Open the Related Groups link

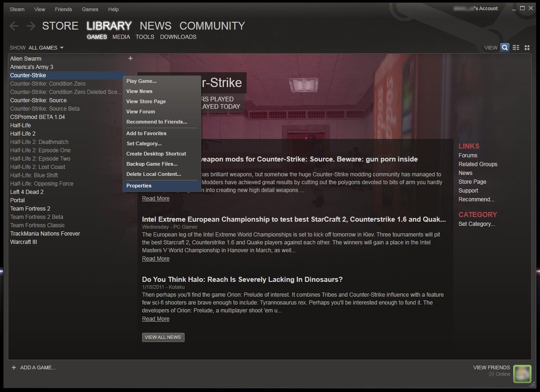pos(478,164)
